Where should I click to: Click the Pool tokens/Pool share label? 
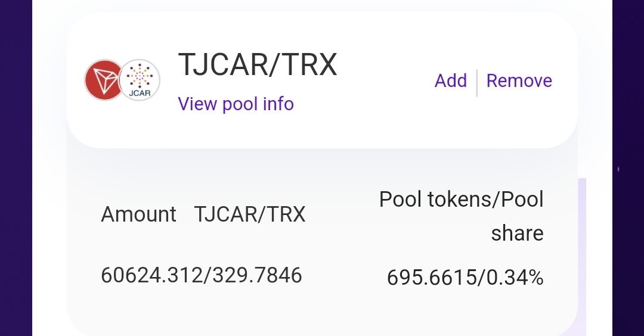[461, 216]
